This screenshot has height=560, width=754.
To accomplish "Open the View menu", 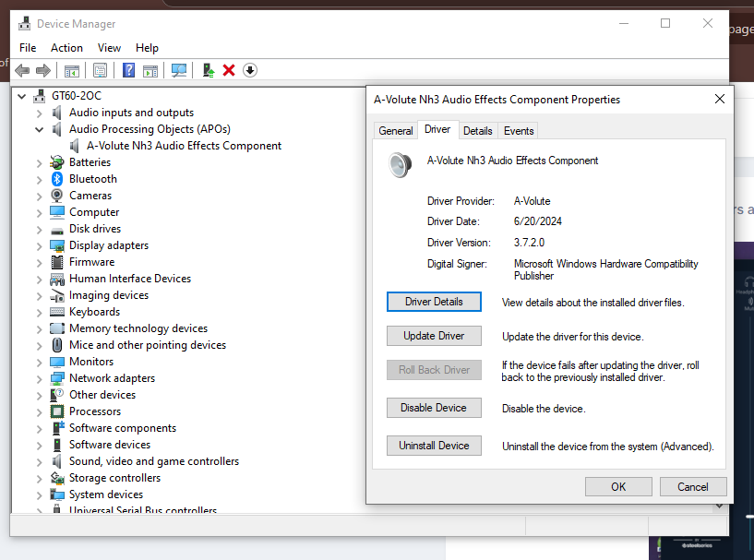I will tap(109, 48).
